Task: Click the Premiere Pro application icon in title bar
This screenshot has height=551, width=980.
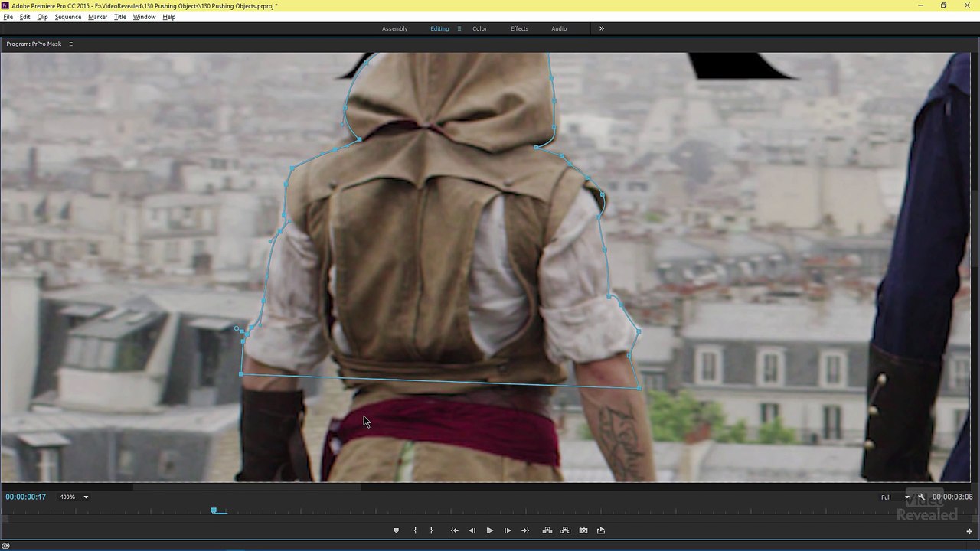Action: [5, 5]
